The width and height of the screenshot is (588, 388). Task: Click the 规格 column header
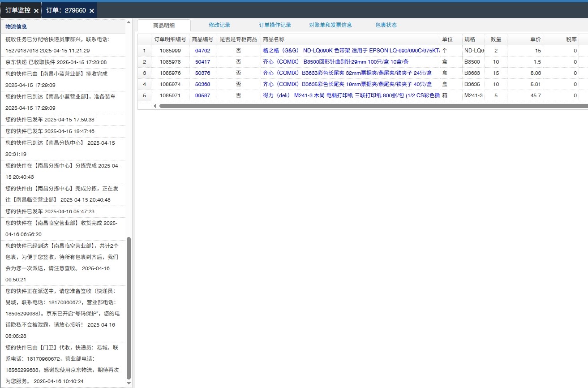pos(474,39)
